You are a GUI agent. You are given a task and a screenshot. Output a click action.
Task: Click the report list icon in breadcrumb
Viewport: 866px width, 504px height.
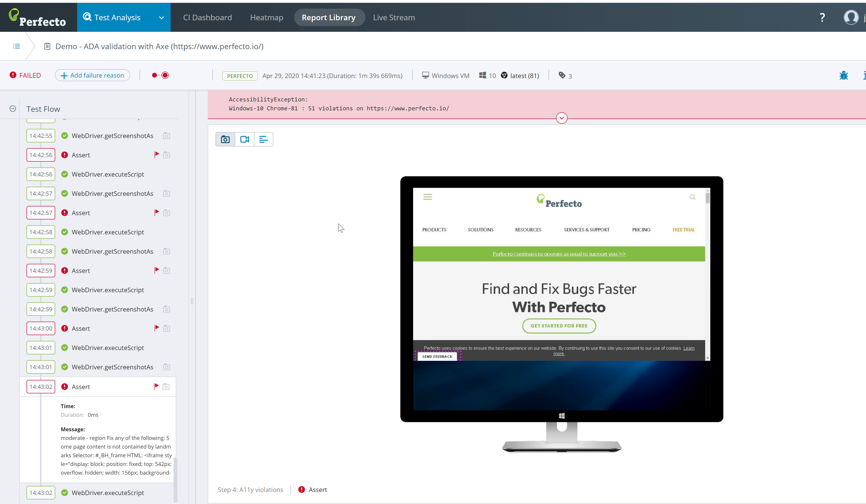(16, 46)
